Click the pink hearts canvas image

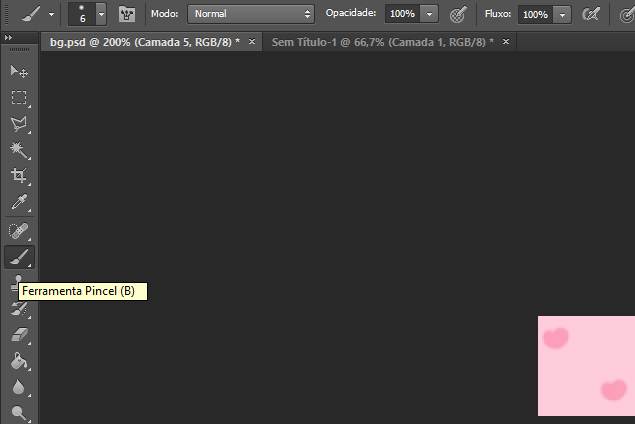coord(586,366)
